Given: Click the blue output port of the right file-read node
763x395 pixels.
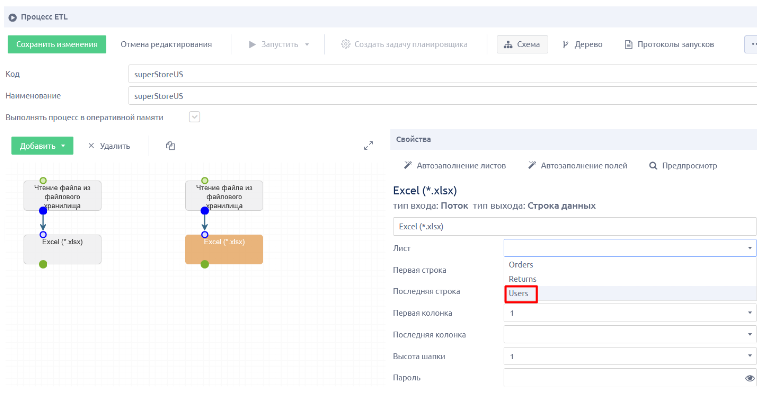Looking at the screenshot, I should (x=205, y=211).
